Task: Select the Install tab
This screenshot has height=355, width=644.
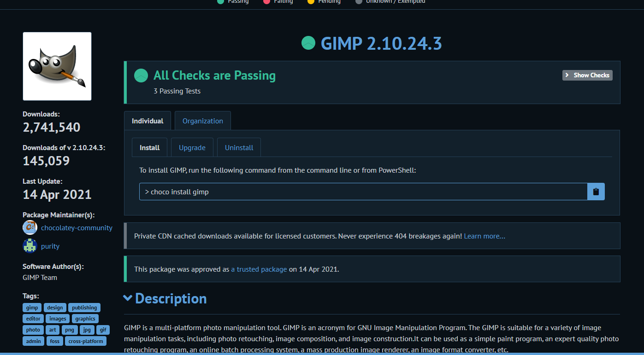Action: click(x=150, y=147)
